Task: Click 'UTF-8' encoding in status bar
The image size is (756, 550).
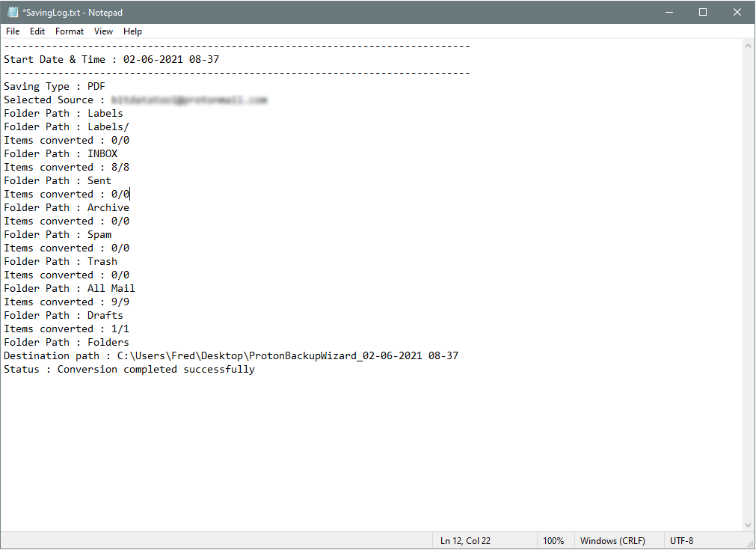Action: [x=681, y=541]
